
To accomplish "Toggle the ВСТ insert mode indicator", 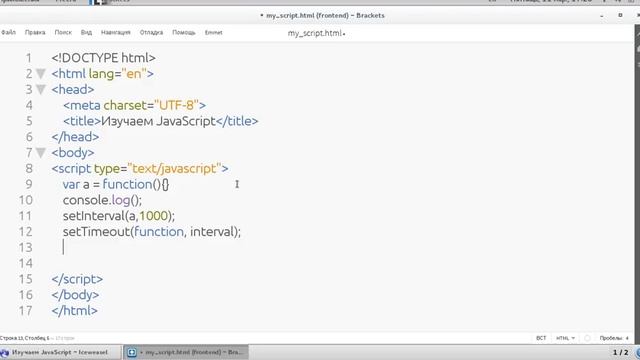I will tap(541, 338).
